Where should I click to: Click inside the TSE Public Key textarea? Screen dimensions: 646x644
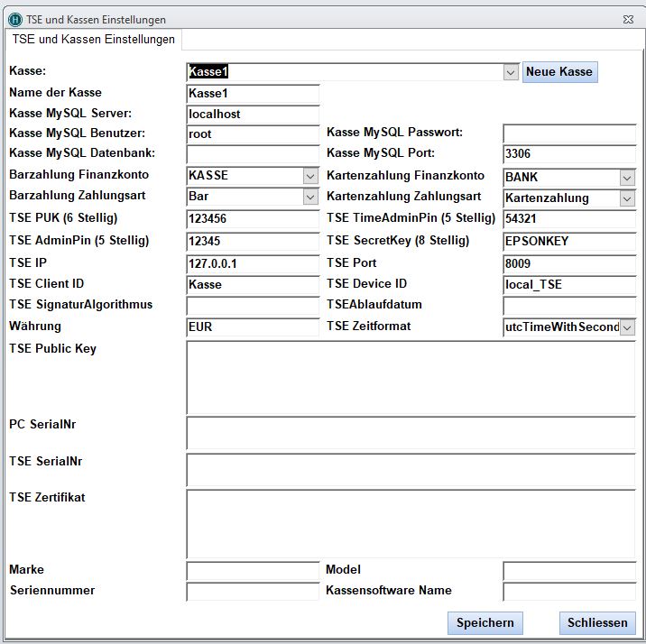(411, 377)
